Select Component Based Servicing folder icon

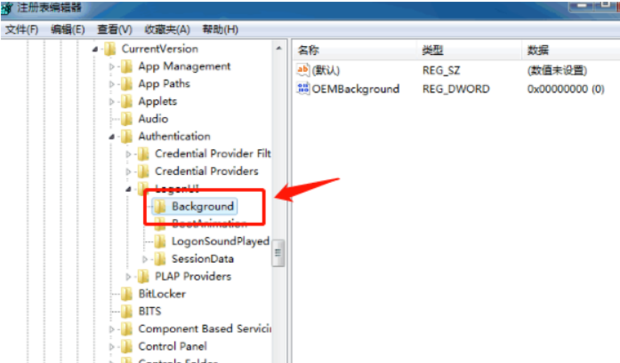point(127,329)
